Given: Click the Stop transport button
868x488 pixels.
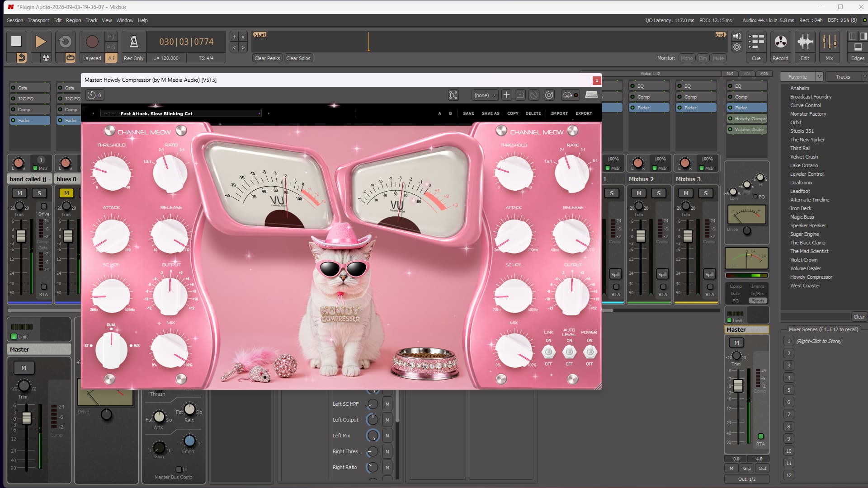Looking at the screenshot, I should (16, 41).
